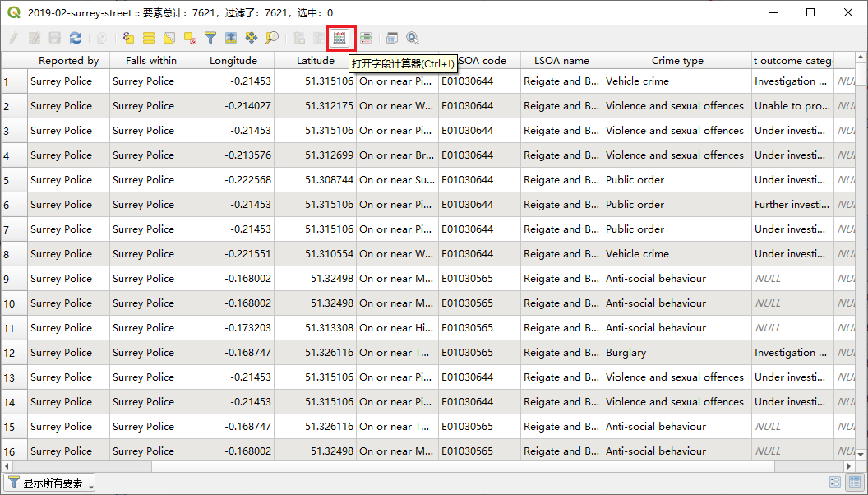Click Anti-social behaviour cell in row 10
The width and height of the screenshot is (868, 495).
click(677, 303)
